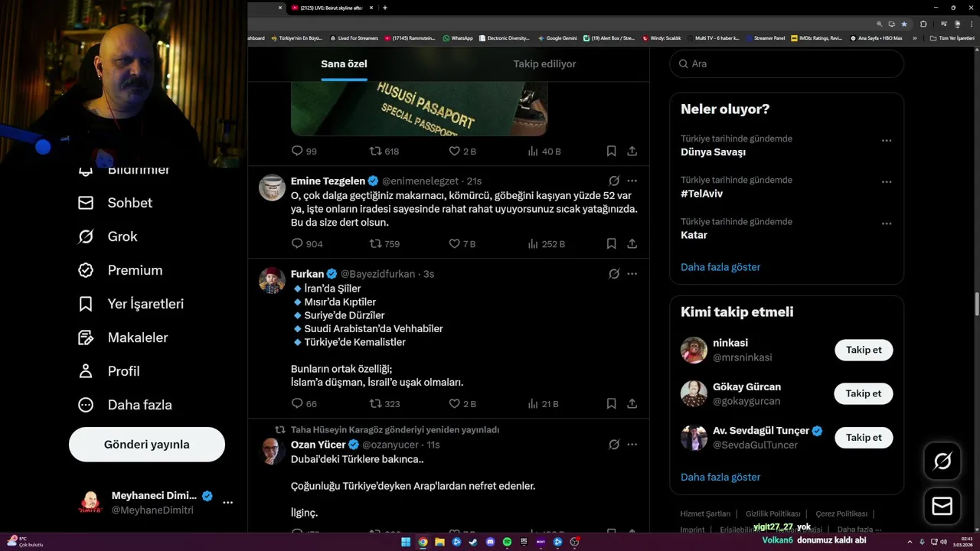Open the Hususi Pasaport image
This screenshot has width=980, height=551.
(x=419, y=109)
